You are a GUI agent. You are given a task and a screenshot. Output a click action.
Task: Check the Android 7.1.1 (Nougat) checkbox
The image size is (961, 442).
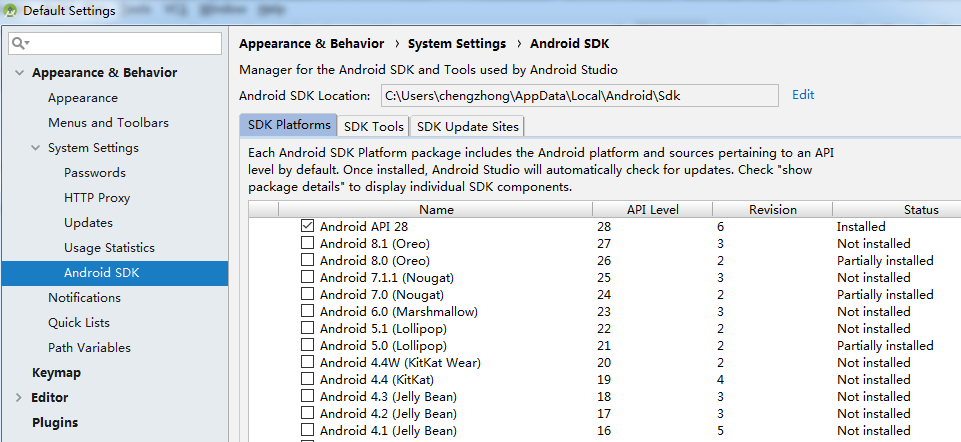coord(308,278)
